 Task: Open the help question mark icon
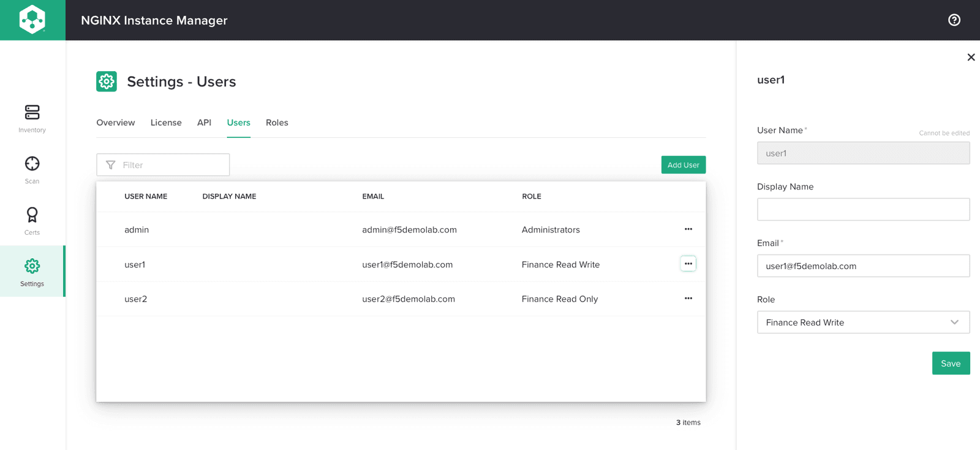pos(954,20)
